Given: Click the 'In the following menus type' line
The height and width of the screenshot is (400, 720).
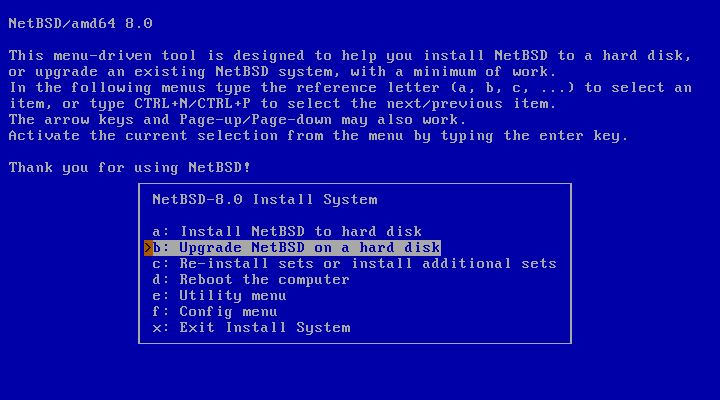Looking at the screenshot, I should tap(349, 87).
